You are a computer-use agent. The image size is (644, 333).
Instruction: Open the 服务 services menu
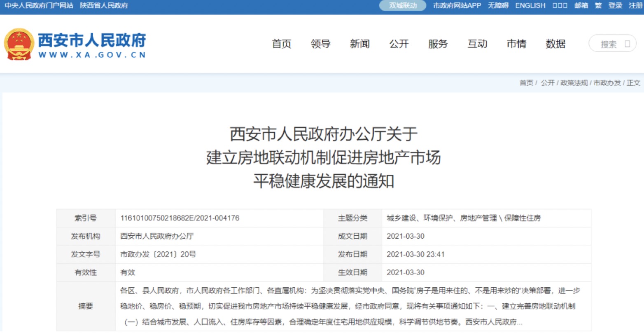438,44
